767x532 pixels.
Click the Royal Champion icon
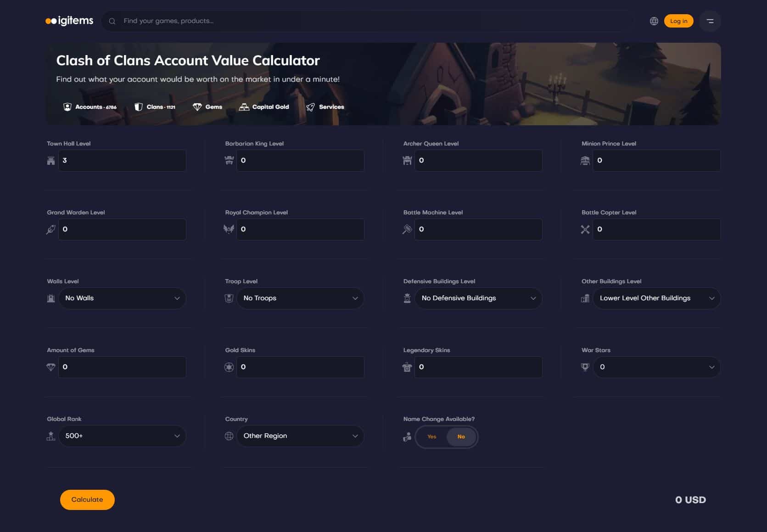pos(229,230)
